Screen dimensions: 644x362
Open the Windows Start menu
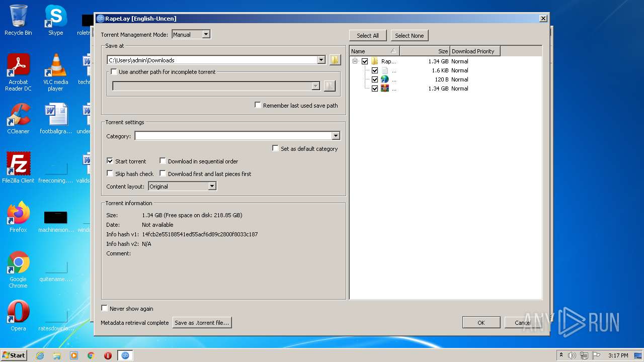[14, 355]
